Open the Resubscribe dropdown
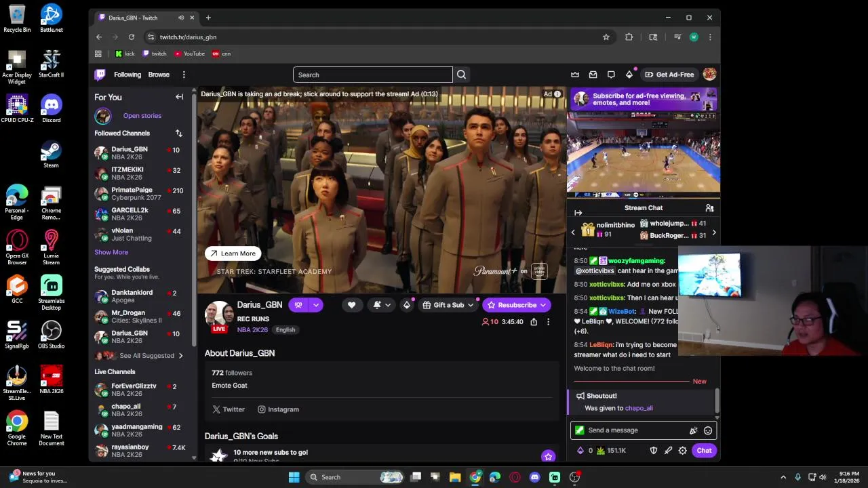Viewport: 868px width, 488px height. coord(516,305)
